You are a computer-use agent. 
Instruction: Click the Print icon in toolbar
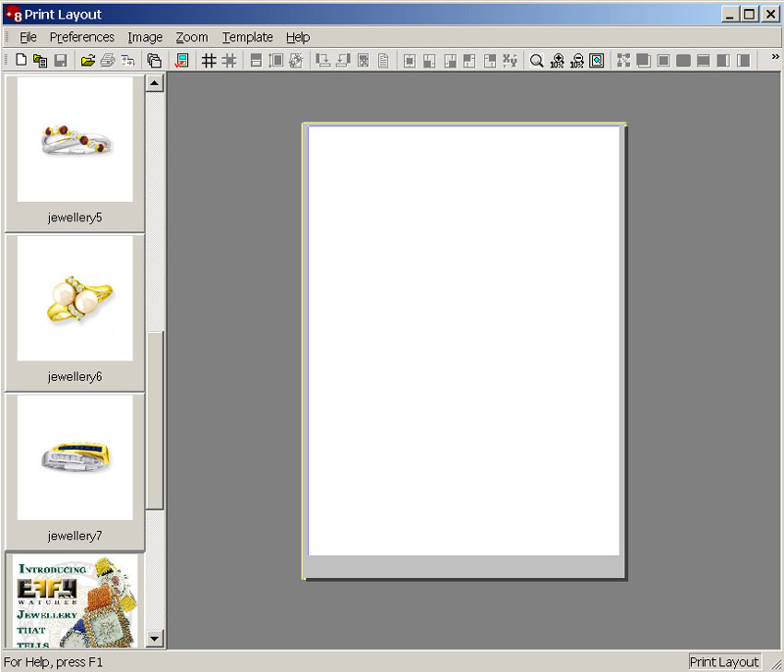(x=108, y=61)
